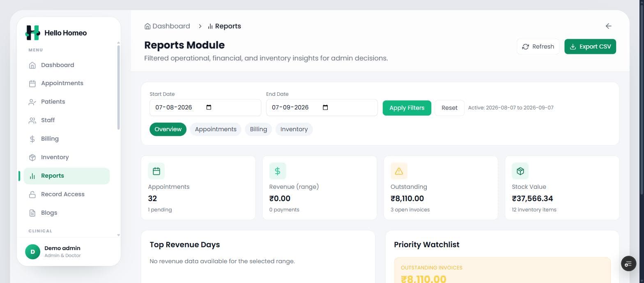The width and height of the screenshot is (644, 283).
Task: Switch to the Inventory report tab
Action: coord(294,129)
